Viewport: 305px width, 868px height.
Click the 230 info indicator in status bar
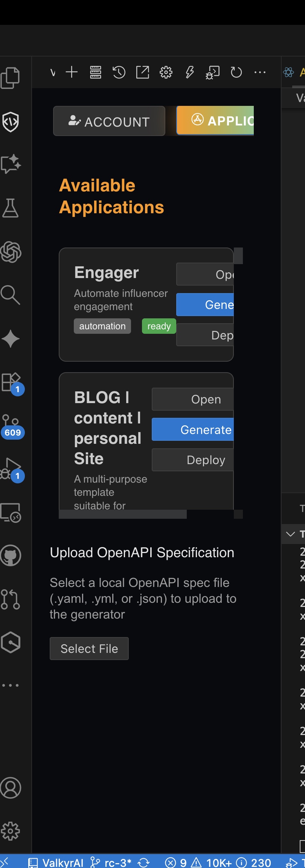tap(253, 863)
